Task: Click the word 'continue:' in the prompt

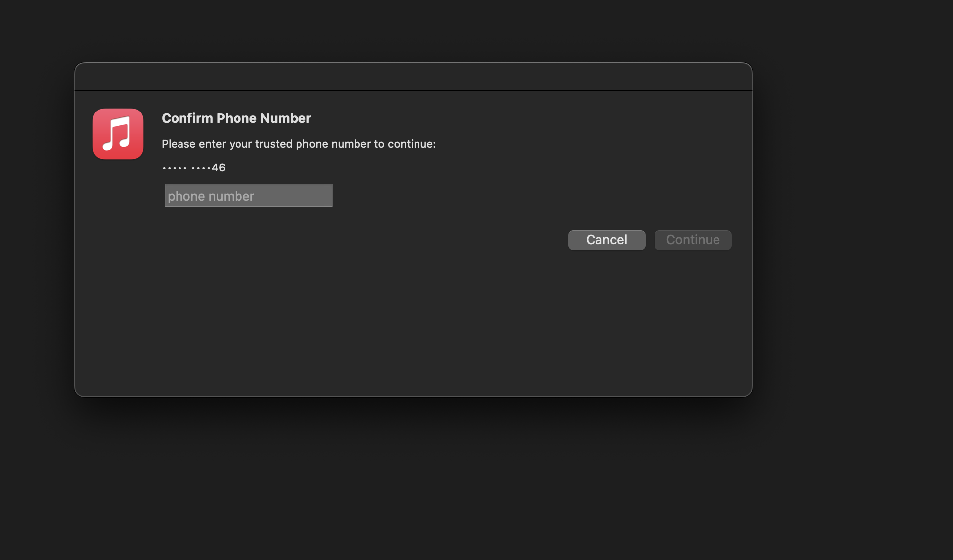Action: tap(412, 144)
